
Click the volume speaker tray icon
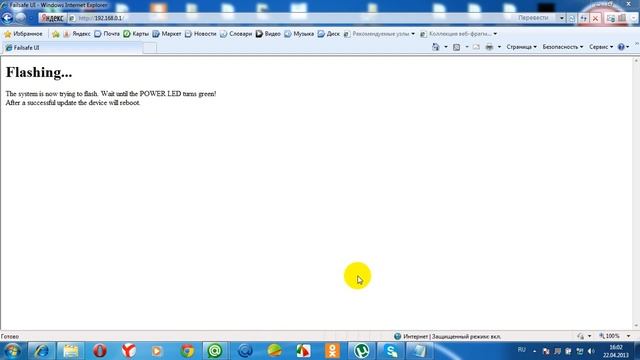click(591, 351)
